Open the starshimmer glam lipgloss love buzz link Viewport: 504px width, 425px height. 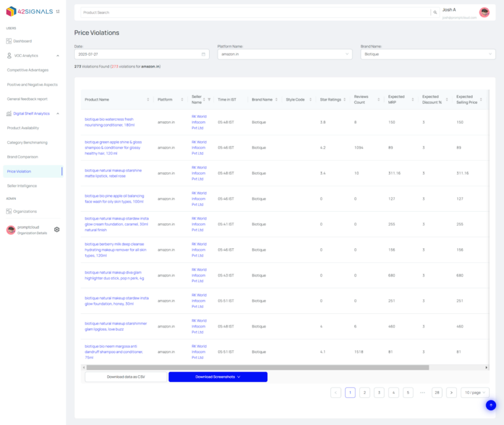pos(116,326)
